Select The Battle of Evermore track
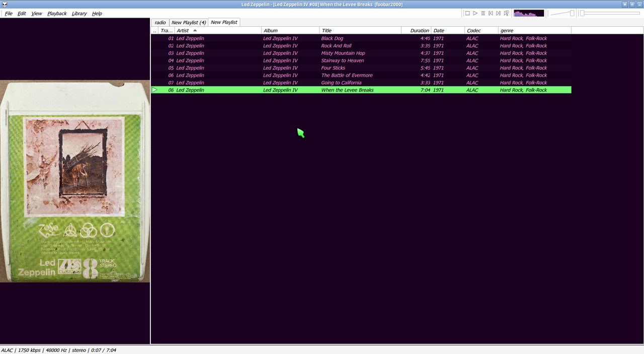 pyautogui.click(x=361, y=75)
